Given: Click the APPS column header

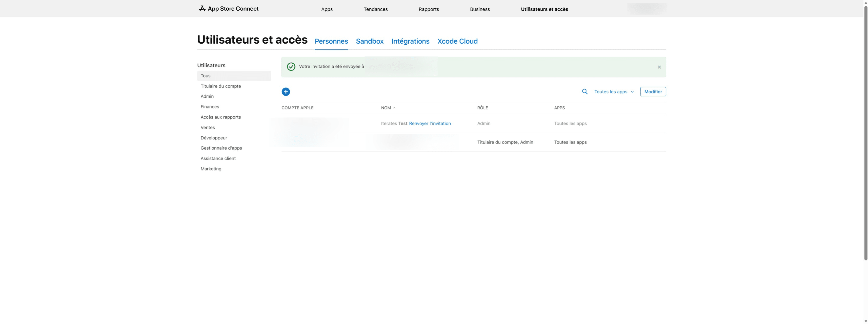Looking at the screenshot, I should tap(559, 108).
